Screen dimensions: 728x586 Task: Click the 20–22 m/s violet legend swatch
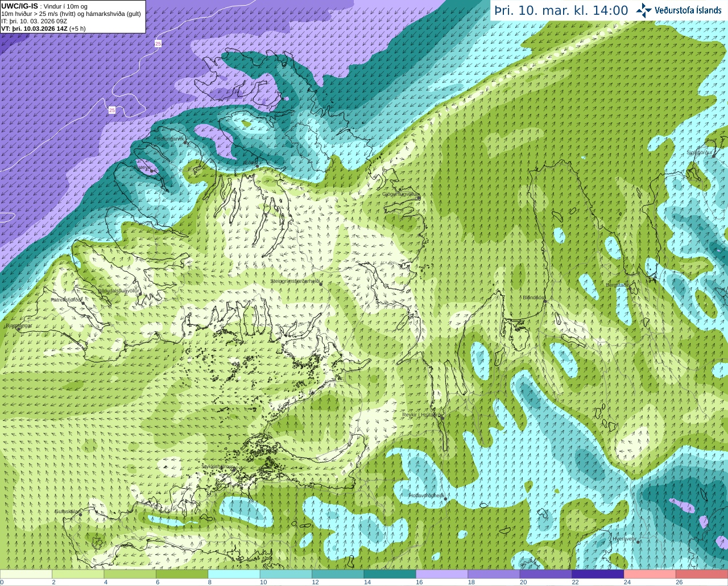tap(546, 574)
